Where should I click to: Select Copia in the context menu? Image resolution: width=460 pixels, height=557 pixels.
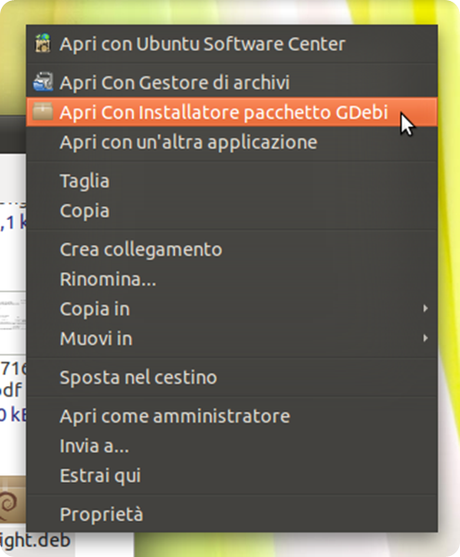pos(232,211)
